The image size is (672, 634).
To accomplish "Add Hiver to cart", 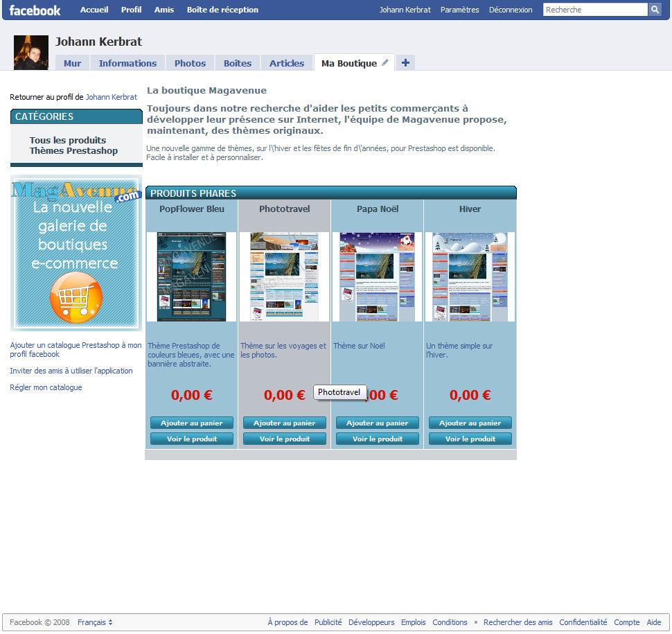I will coord(470,423).
